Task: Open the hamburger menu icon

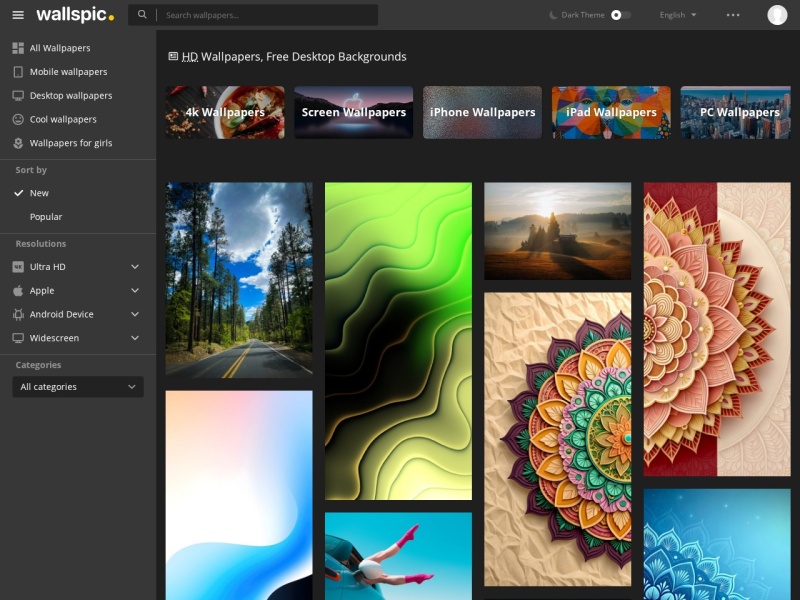Action: point(18,15)
